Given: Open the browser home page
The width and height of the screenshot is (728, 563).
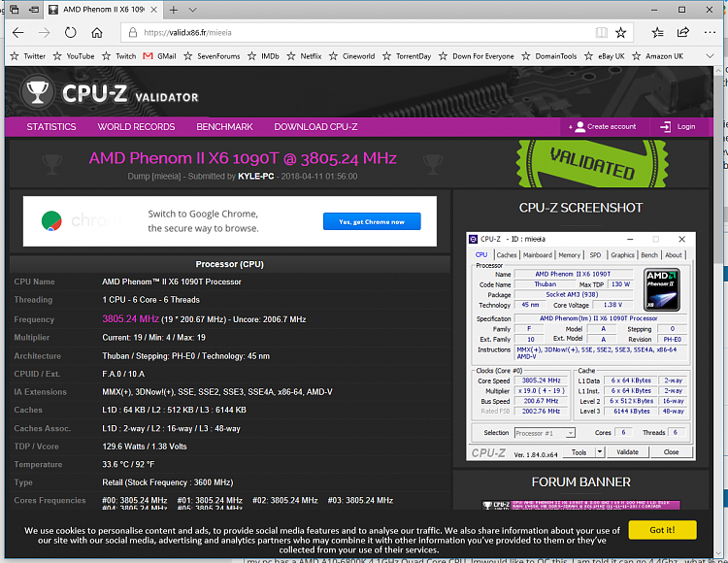Looking at the screenshot, I should (96, 32).
